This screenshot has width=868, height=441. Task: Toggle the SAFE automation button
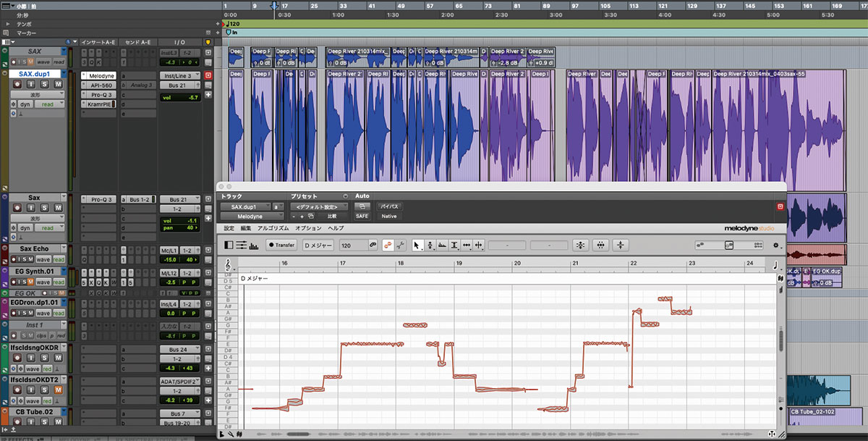[x=361, y=216]
